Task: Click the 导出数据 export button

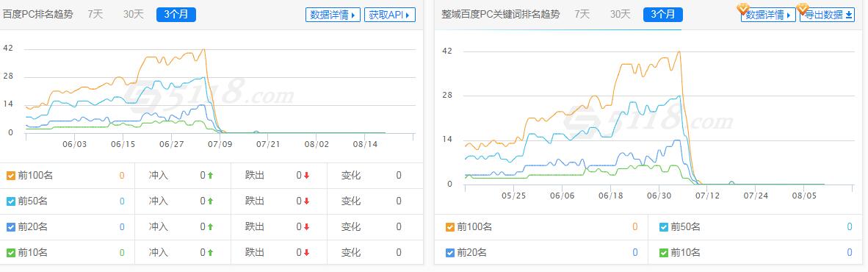Action: [827, 15]
